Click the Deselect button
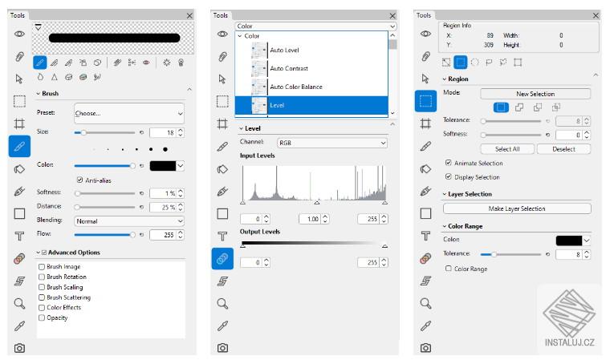Viewport: 610px width, 364px height. tap(563, 149)
